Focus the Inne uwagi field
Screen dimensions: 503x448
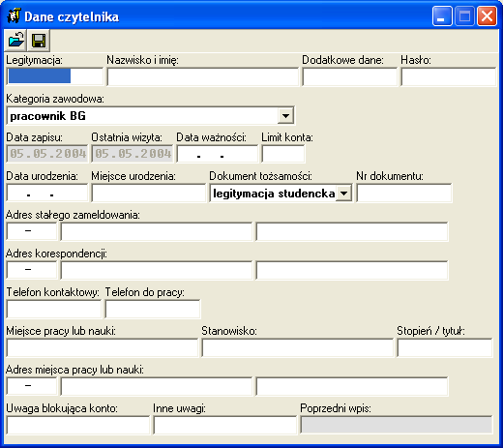coord(225,425)
